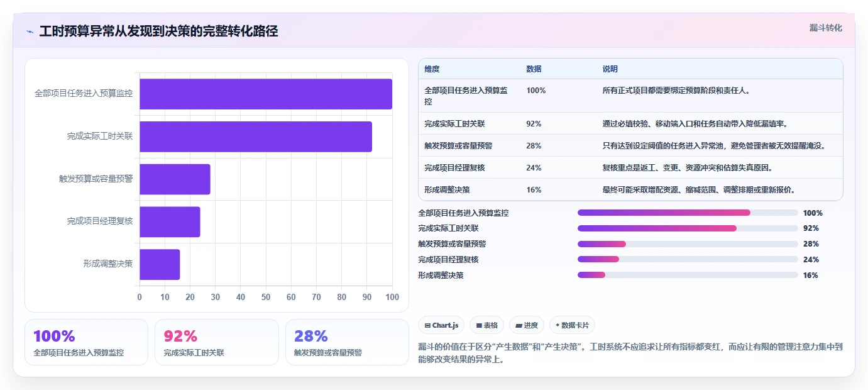Click the chart axis label 形成调整决策
Viewport: 868px width, 390px height.
108,264
